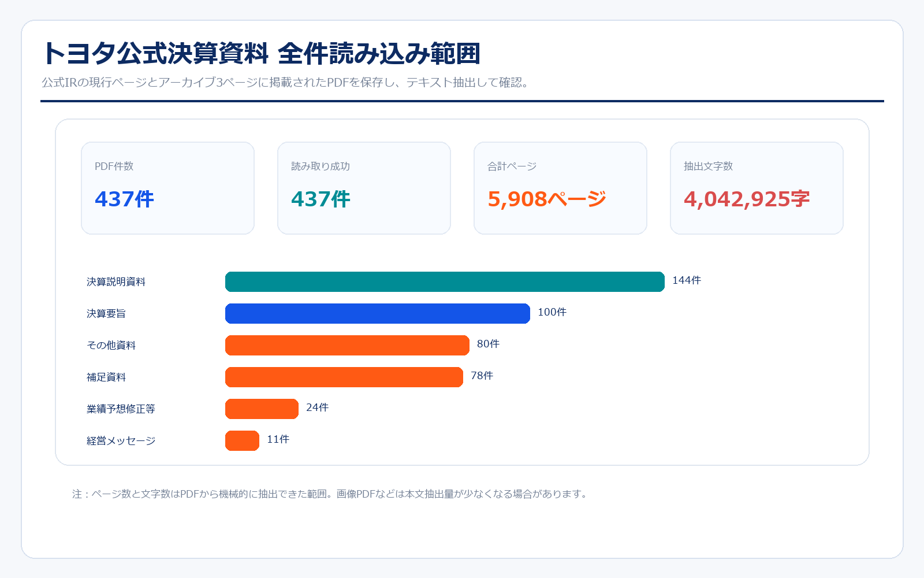Click the 100件 bar value

[552, 312]
